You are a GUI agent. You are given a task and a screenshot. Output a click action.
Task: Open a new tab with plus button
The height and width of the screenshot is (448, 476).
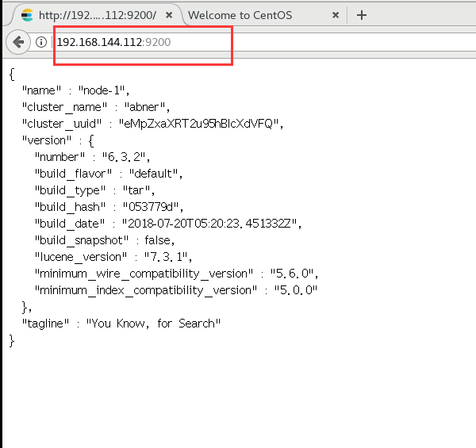[x=361, y=15]
